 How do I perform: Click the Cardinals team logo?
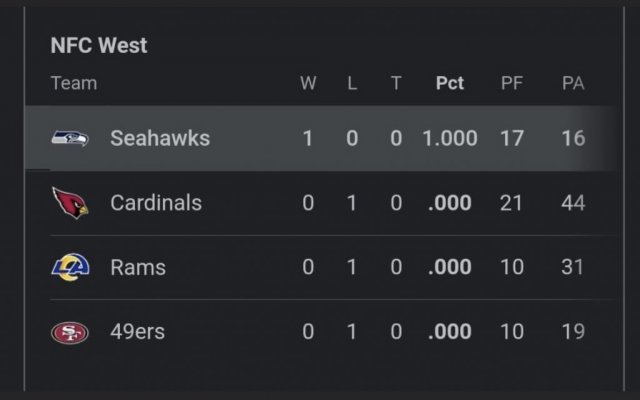pyautogui.click(x=70, y=202)
